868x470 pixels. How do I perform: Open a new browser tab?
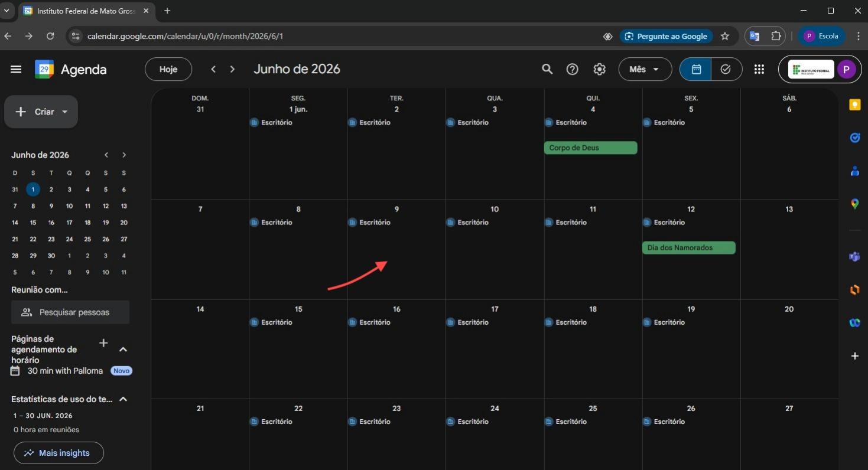click(x=167, y=11)
